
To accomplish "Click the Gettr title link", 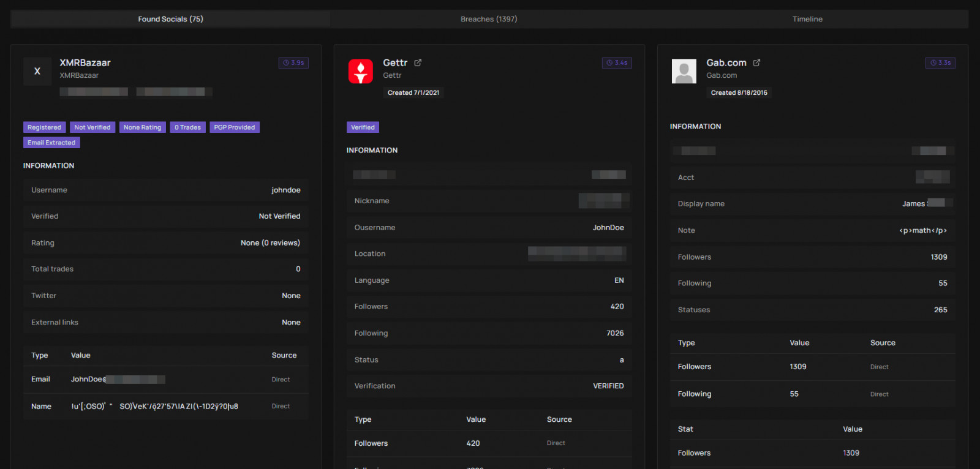I will [395, 62].
